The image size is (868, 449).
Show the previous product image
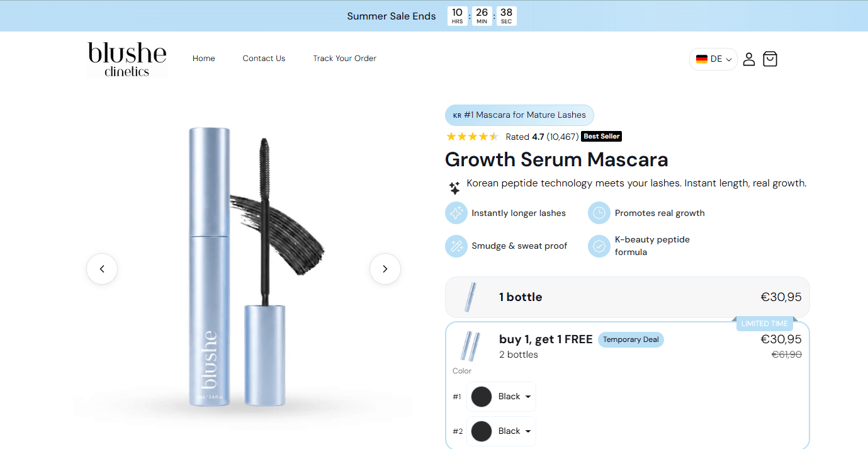point(102,269)
